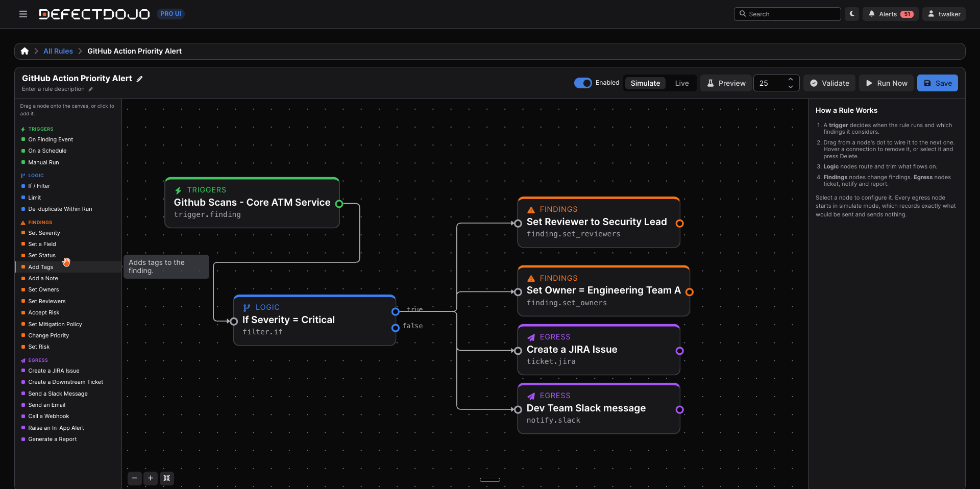Screen dimensions: 980x489
Task: Click Set Reviewer node orange output dot
Action: coord(679,223)
